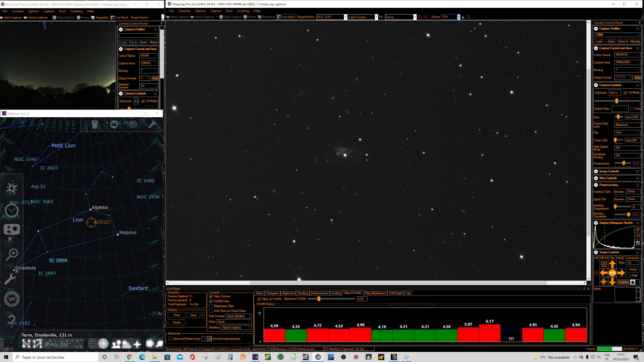
Task: Open Stellarium sky and viewing options icon
Action: pyautogui.click(x=12, y=230)
